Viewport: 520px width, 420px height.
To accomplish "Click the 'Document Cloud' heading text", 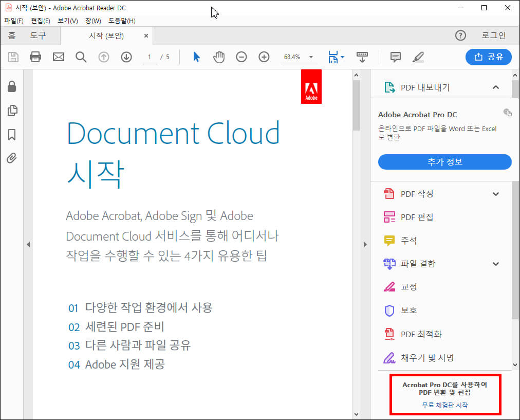I will click(x=173, y=133).
